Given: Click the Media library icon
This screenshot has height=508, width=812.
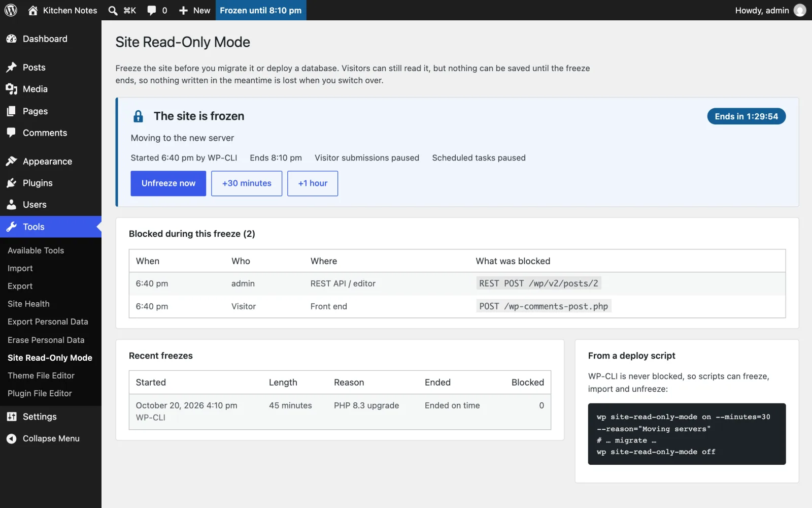Looking at the screenshot, I should click(x=12, y=89).
